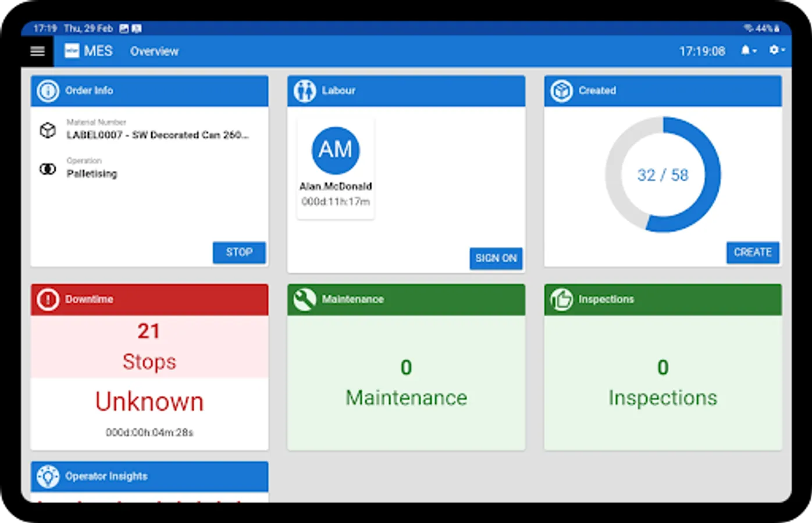Click material LABEL0007 - SW Decorated Can text
The image size is (812, 523).
158,135
